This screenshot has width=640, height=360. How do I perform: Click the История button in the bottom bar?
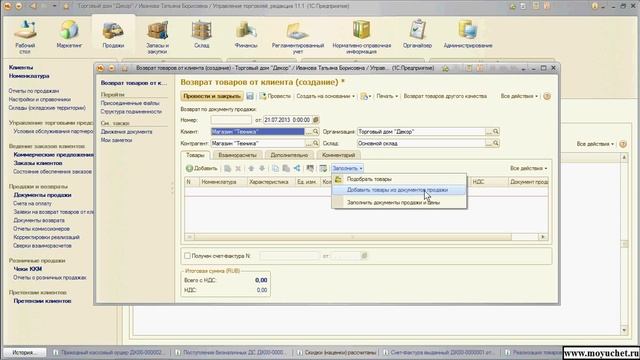click(x=25, y=352)
